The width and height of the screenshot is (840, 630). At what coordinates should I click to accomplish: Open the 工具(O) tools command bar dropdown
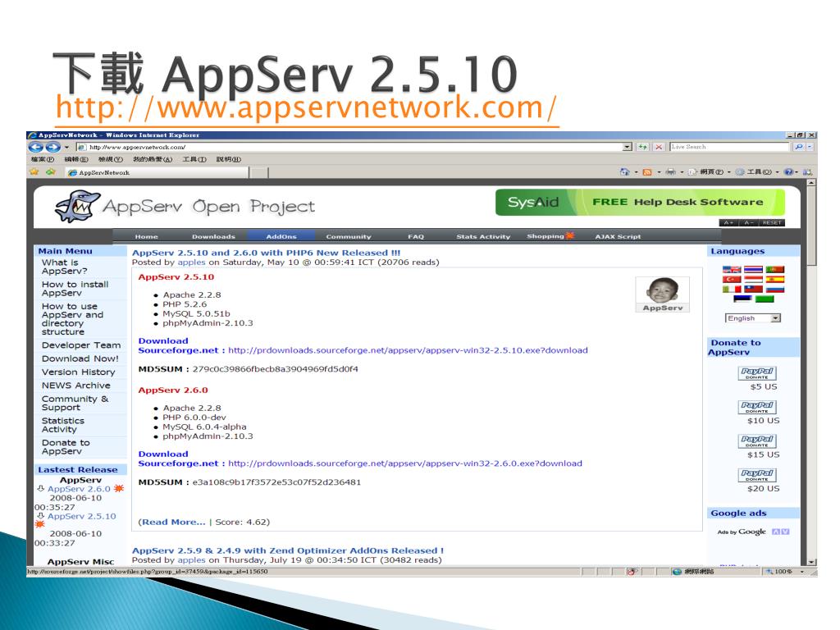pyautogui.click(x=757, y=172)
